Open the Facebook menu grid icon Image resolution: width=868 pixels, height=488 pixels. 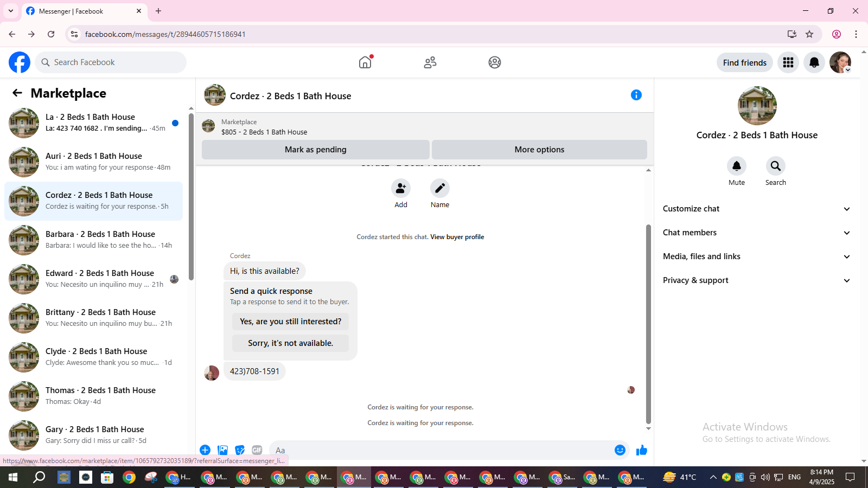(x=788, y=62)
